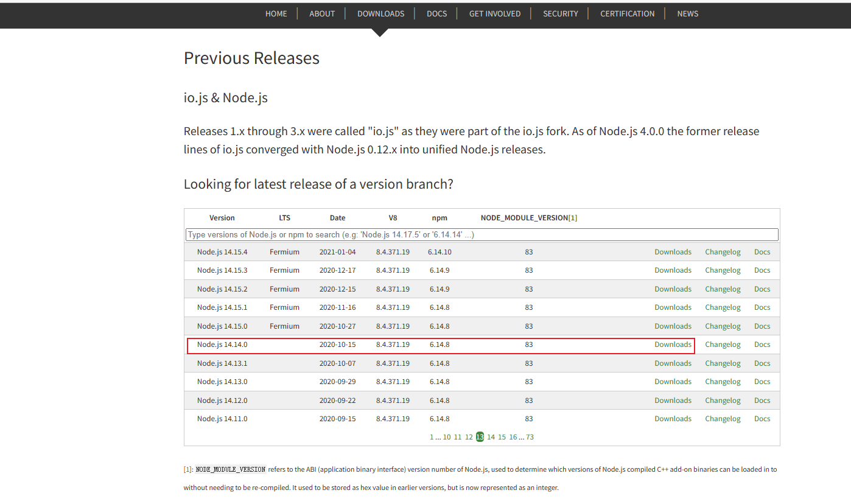Open Docs for Node.js 14.15.4
The image size is (851, 504).
point(762,252)
